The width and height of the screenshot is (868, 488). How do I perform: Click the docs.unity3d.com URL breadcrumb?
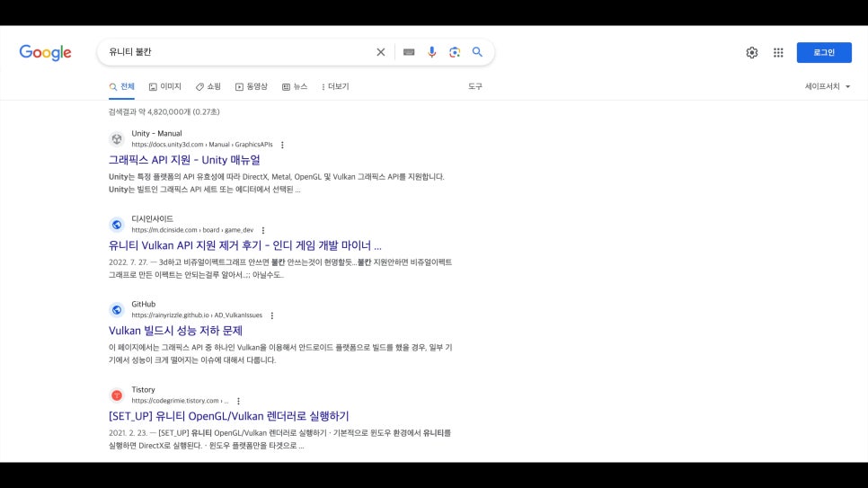pyautogui.click(x=202, y=145)
